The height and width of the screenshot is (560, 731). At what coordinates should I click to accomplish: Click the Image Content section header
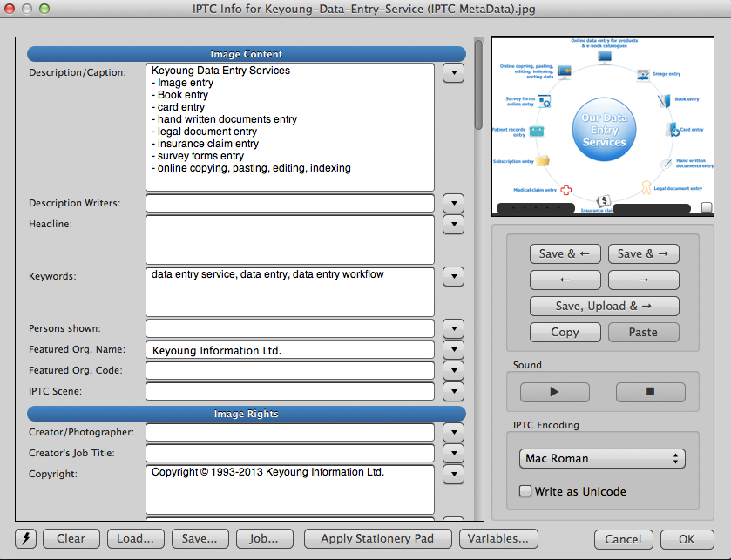point(247,54)
